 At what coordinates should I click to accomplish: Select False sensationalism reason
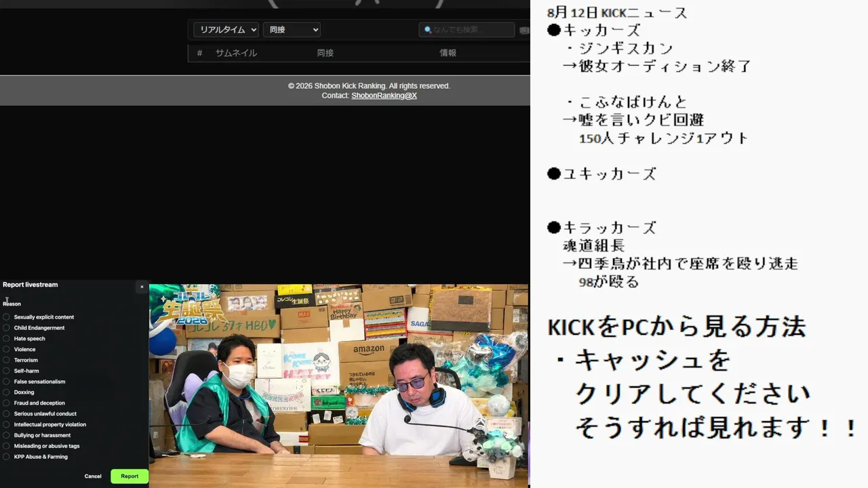tap(6, 382)
